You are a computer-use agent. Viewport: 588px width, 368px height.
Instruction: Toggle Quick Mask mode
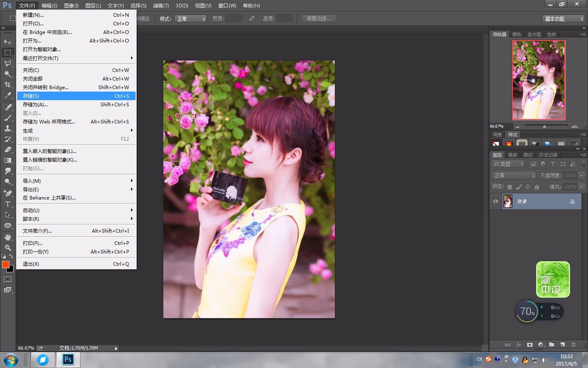tap(8, 279)
